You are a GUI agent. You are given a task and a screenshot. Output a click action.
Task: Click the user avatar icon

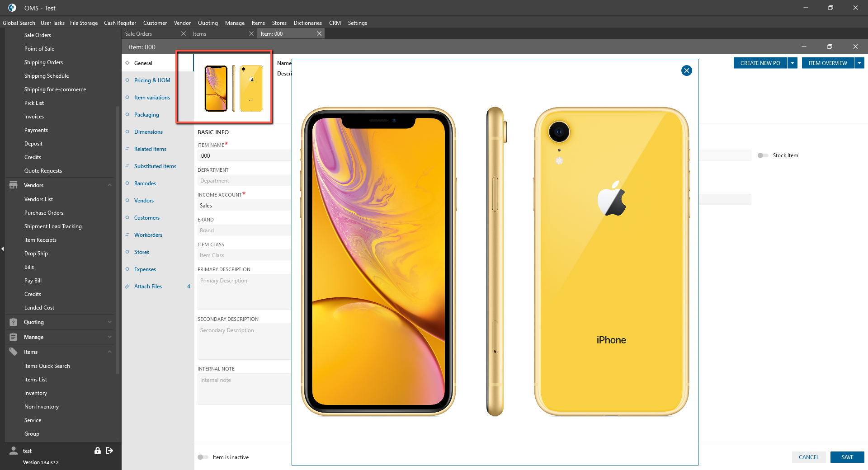coord(14,451)
